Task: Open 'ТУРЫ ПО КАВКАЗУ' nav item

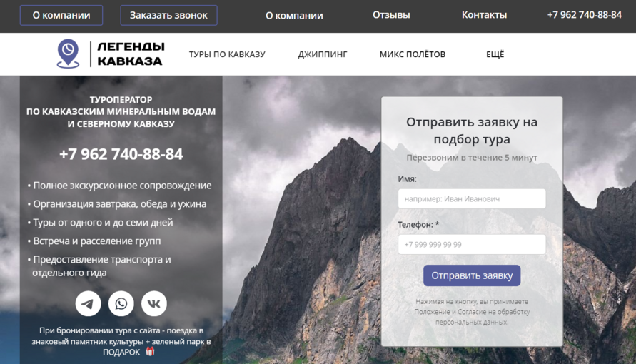Action: pyautogui.click(x=227, y=54)
